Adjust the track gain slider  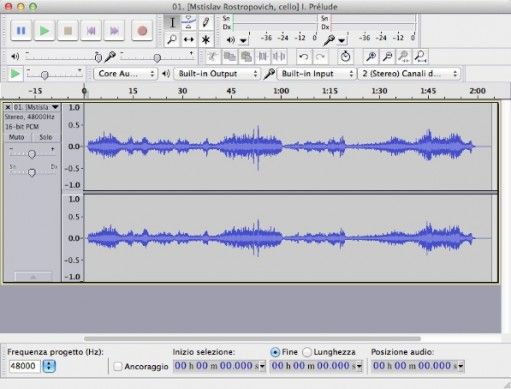pos(32,154)
